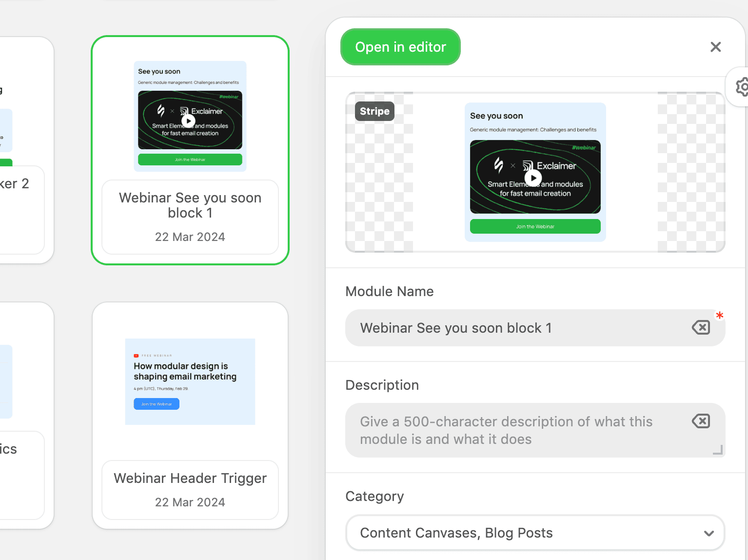This screenshot has width=748, height=560.
Task: Select the Webinar See you soon thumbnail
Action: 190,116
